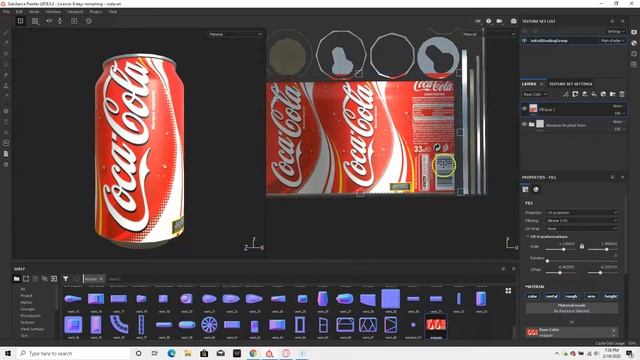Select the Paint brush tool in left toolbar
The image size is (640, 360).
coord(6,33)
